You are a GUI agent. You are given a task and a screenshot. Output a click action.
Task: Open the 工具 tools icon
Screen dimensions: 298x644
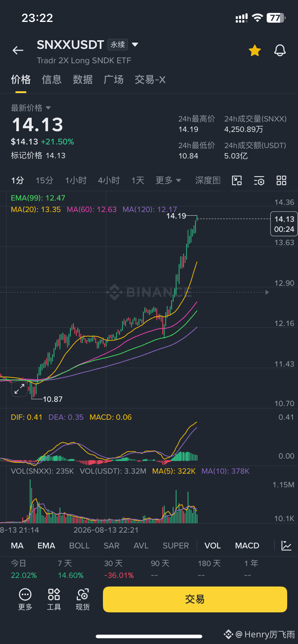point(54,599)
